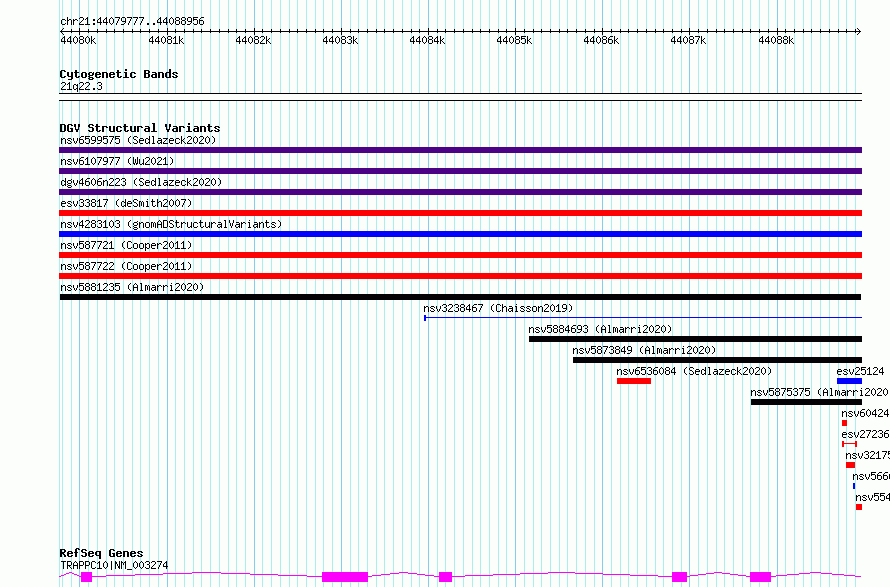The image size is (890, 587).
Task: Click the red bar under esv33817
Action: tap(460, 213)
